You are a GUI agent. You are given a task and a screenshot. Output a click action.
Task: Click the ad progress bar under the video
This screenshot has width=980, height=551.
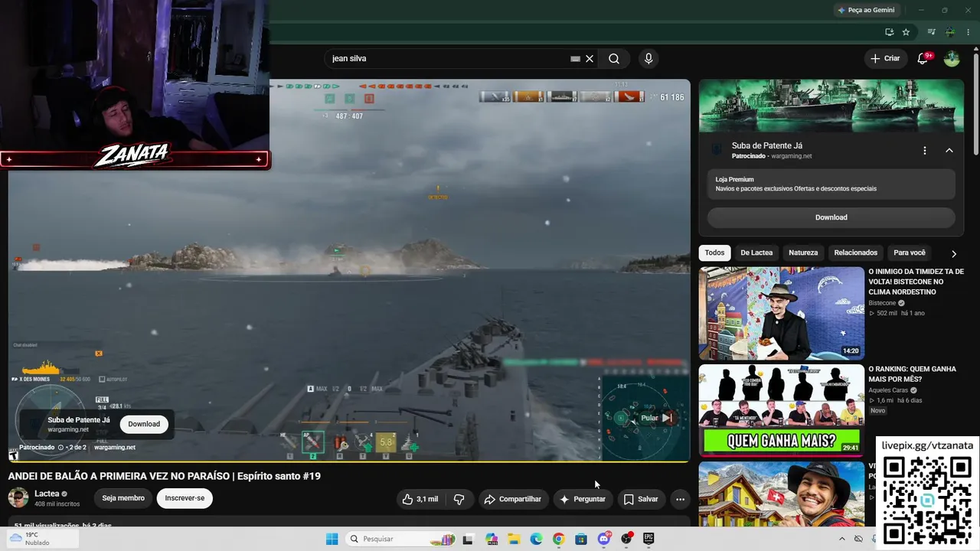click(349, 461)
